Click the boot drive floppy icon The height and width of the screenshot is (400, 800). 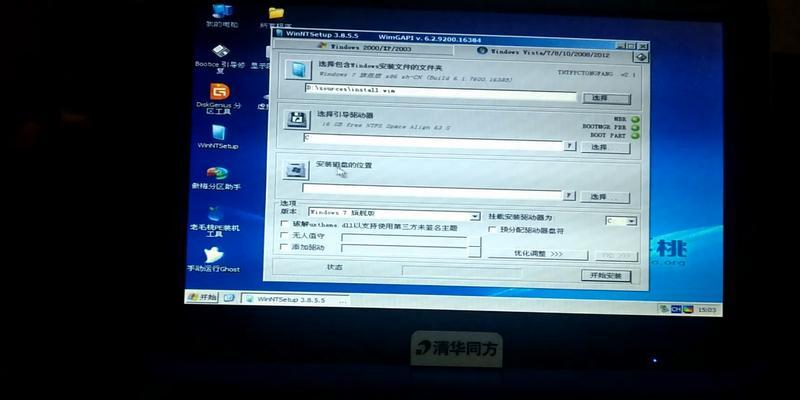(296, 120)
